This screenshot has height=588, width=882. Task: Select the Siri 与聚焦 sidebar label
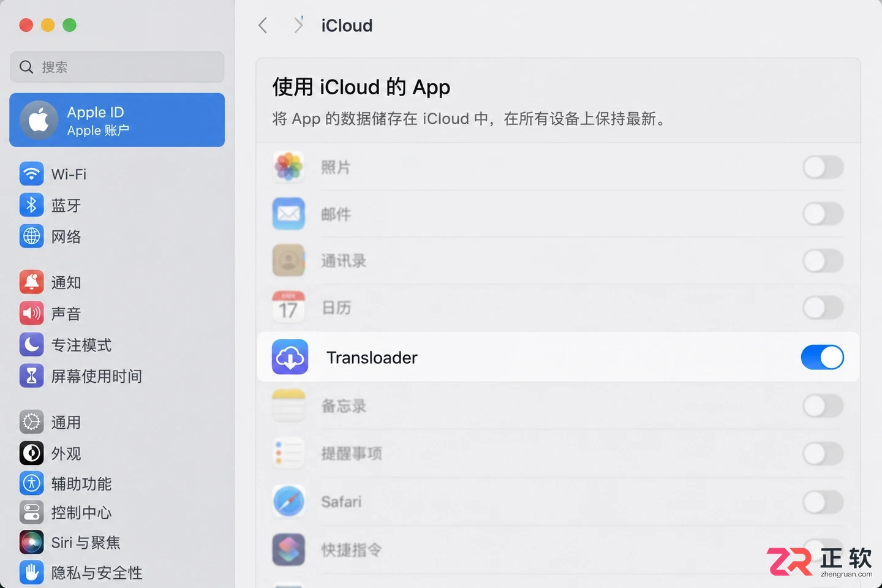[x=86, y=543]
